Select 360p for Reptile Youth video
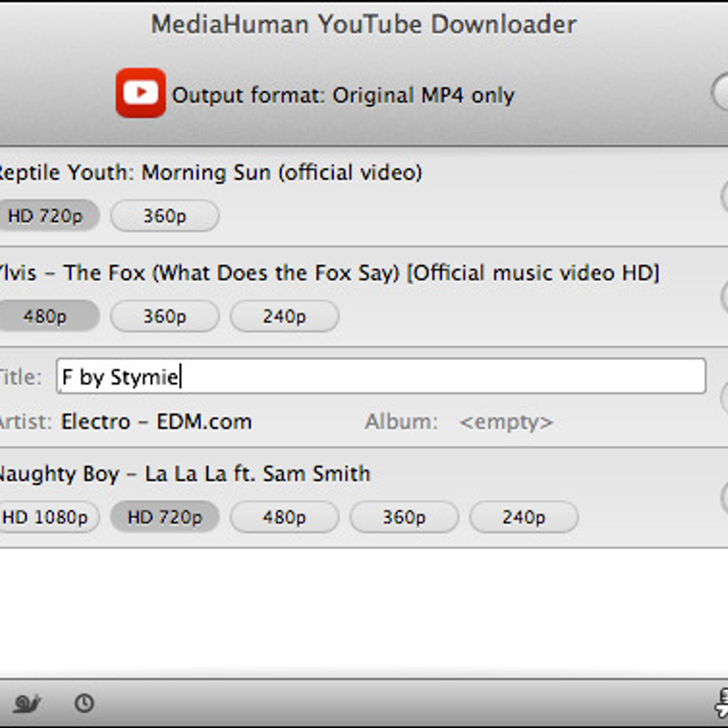 coord(165,215)
